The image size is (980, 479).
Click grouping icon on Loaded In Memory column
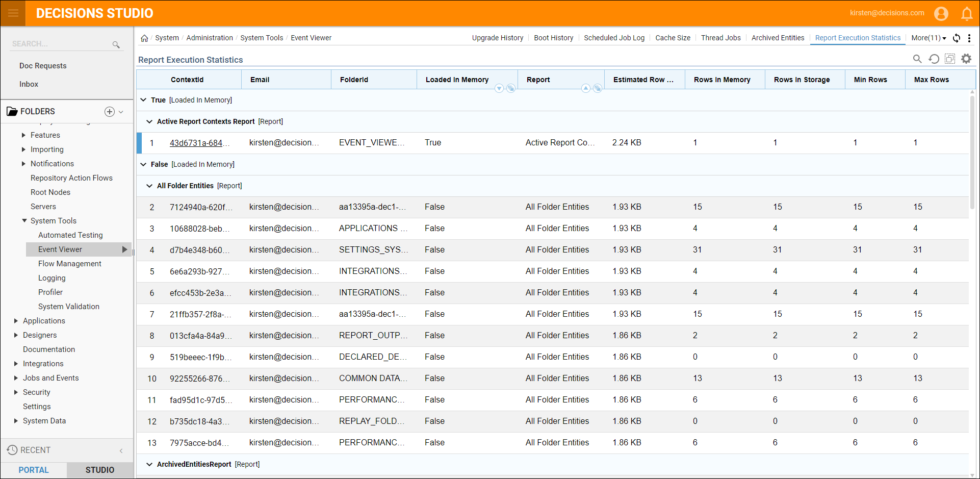pos(511,88)
